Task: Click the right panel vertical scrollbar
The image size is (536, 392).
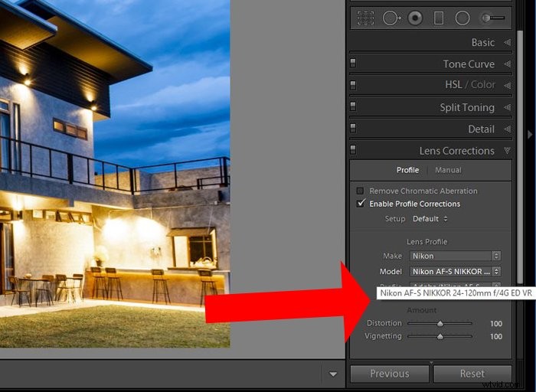Action: (x=520, y=157)
